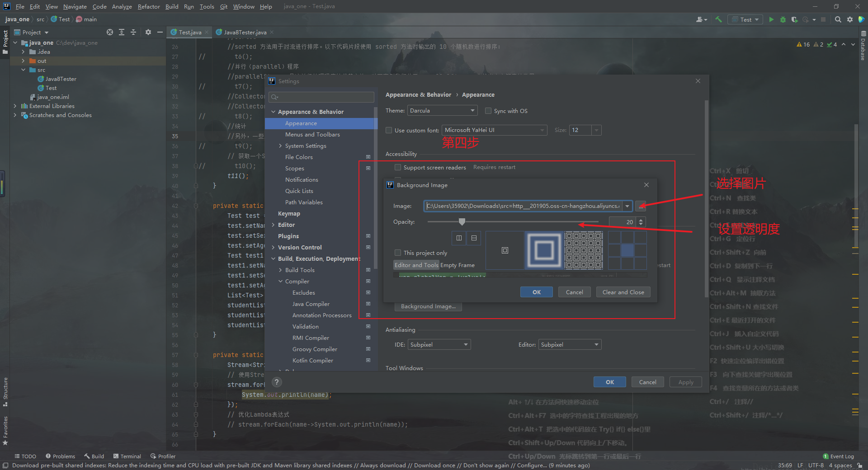Open the Editor antialiasing Subpixel dropdown
The image size is (868, 470).
(x=570, y=344)
